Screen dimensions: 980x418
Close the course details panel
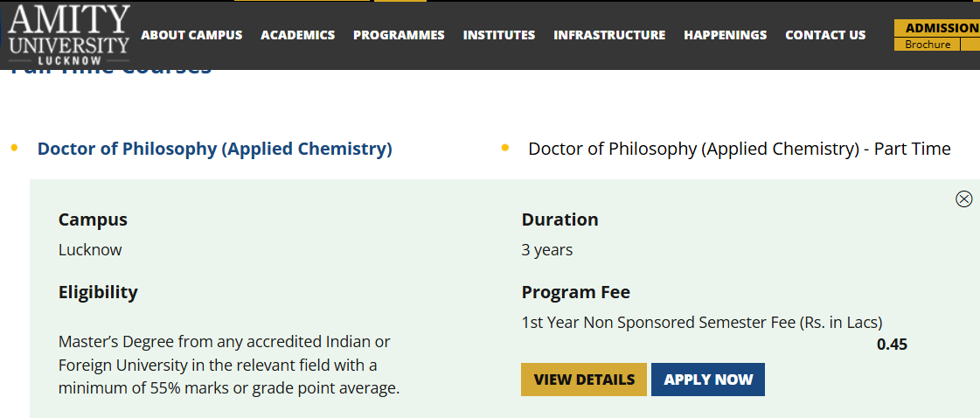click(963, 199)
